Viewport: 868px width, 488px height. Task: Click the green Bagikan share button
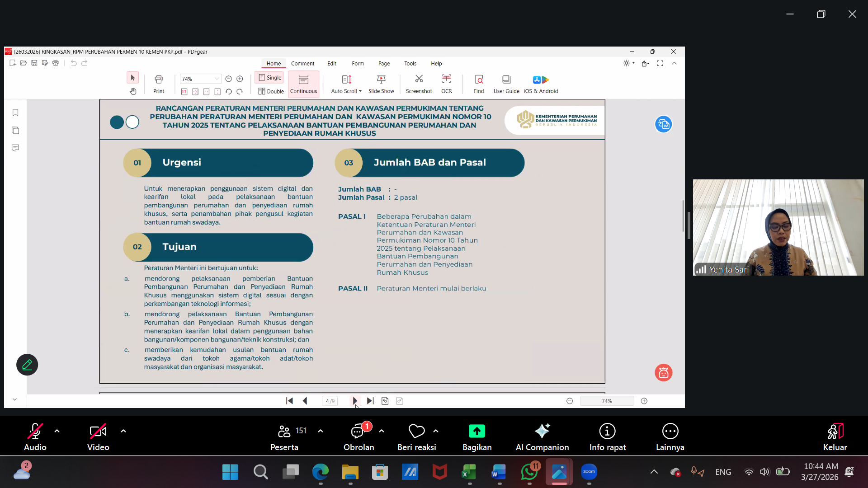pyautogui.click(x=476, y=432)
